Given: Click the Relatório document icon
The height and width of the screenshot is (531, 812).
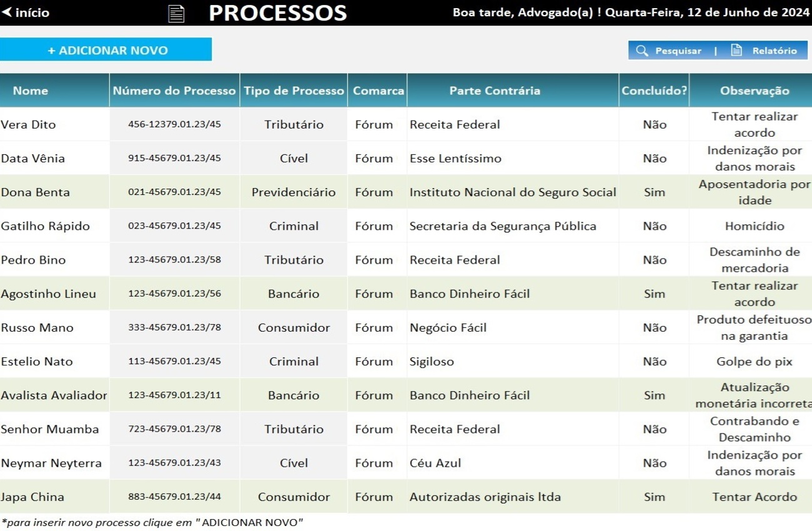Looking at the screenshot, I should click(736, 51).
